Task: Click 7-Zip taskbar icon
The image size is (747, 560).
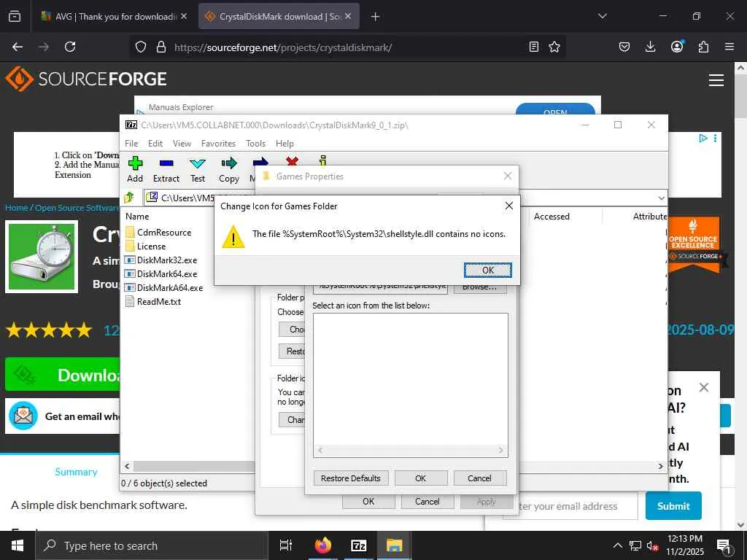Action: pos(359,545)
